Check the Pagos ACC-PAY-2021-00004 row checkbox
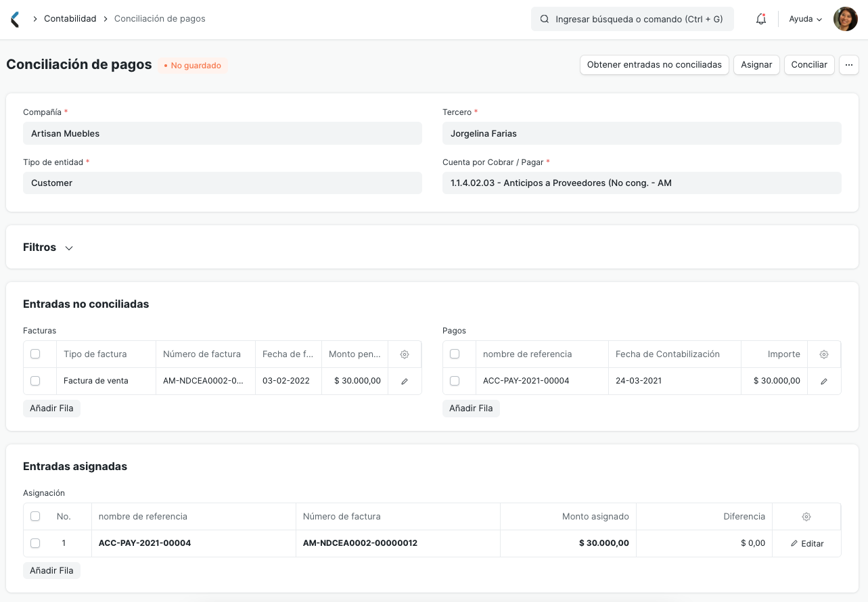Image resolution: width=868 pixels, height=602 pixels. pos(455,381)
